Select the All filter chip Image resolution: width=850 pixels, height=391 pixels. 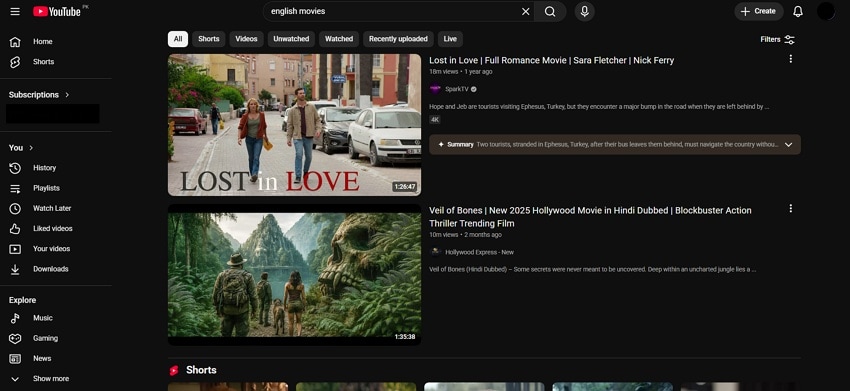(178, 39)
